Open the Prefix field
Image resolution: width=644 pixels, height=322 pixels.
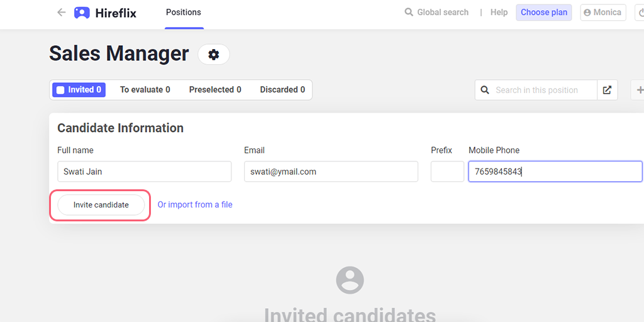(447, 171)
